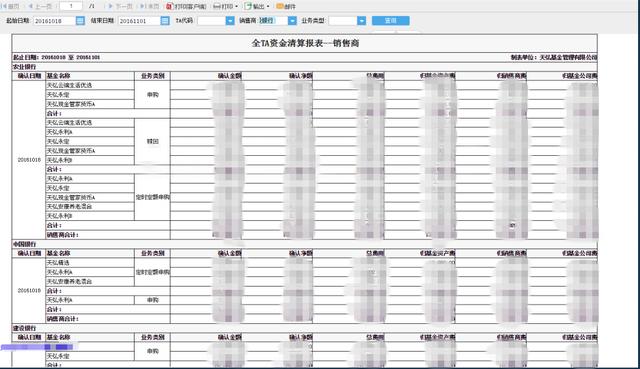The height and width of the screenshot is (369, 640).
Task: Click the 确认金额 column header under 农业银行
Action: click(x=229, y=76)
